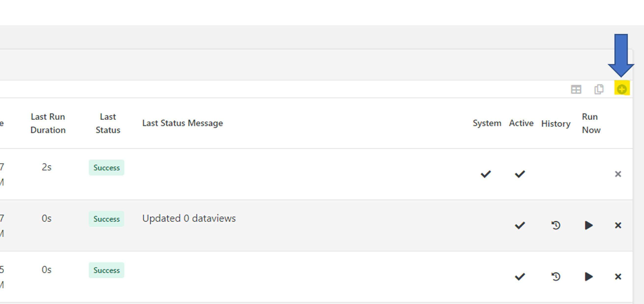The image size is (644, 304).
Task: Toggle the Active checkmark in the first row
Action: [520, 174]
